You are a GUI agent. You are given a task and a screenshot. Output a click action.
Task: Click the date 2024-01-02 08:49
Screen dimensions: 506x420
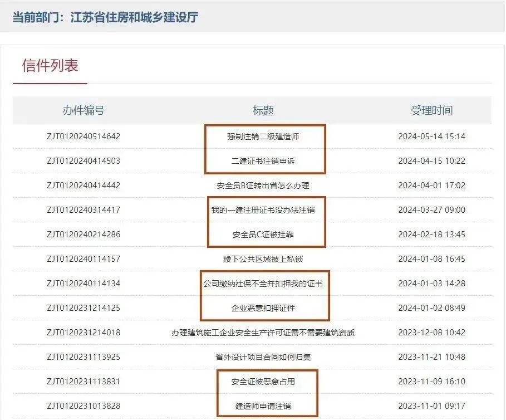tap(432, 308)
